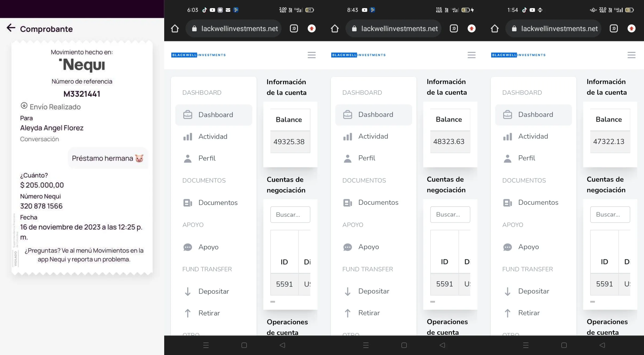This screenshot has height=355, width=644.
Task: Open hamburger menu in the 8:43 screen
Action: 472,55
